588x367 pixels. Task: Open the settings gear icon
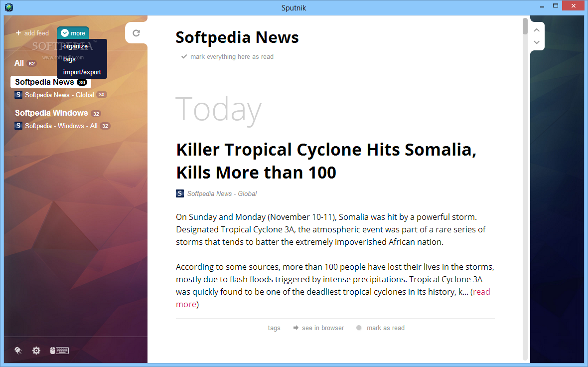[x=36, y=351]
